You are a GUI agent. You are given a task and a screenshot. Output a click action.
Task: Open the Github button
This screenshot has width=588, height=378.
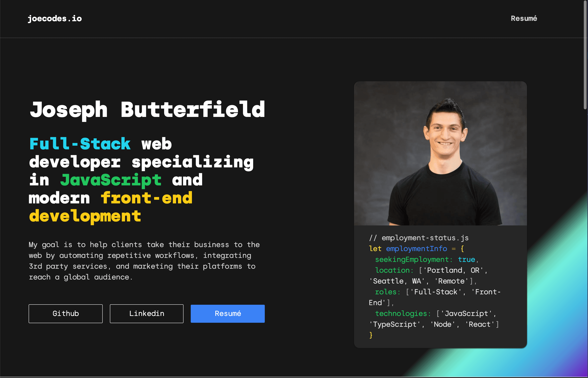point(65,314)
